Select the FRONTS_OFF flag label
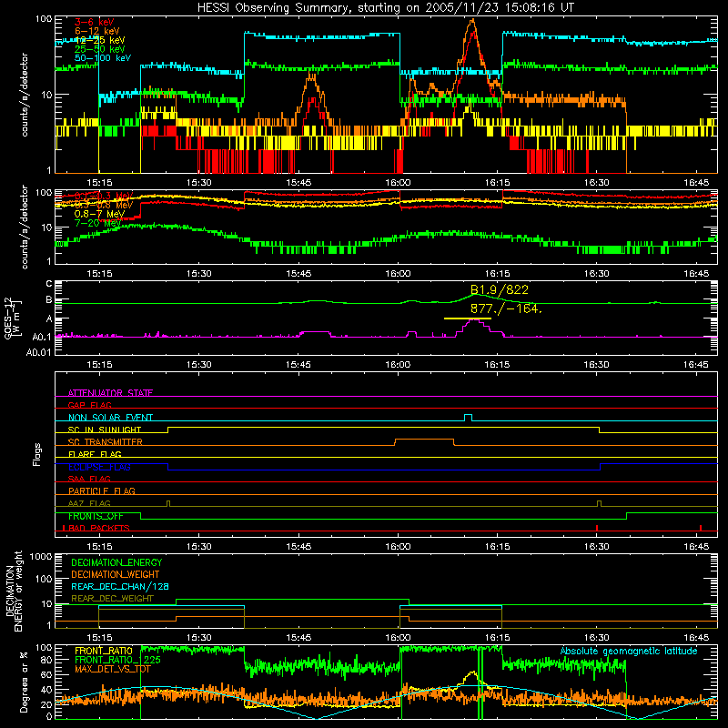 click(x=96, y=516)
